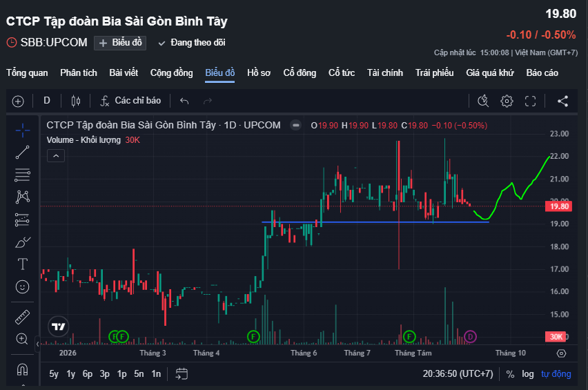Click the 19.80 current price label
Screen dimensions: 588x390
tap(559, 206)
